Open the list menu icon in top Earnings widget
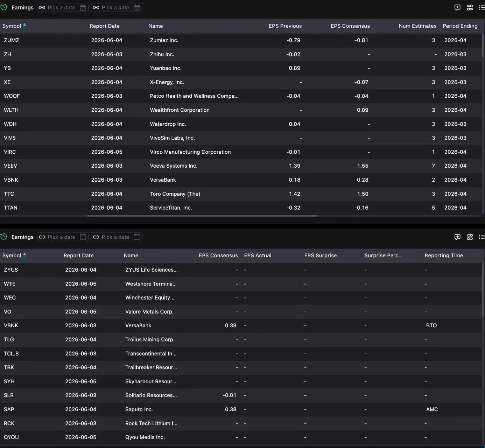Image resolution: width=485 pixels, height=448 pixels. [482, 7]
